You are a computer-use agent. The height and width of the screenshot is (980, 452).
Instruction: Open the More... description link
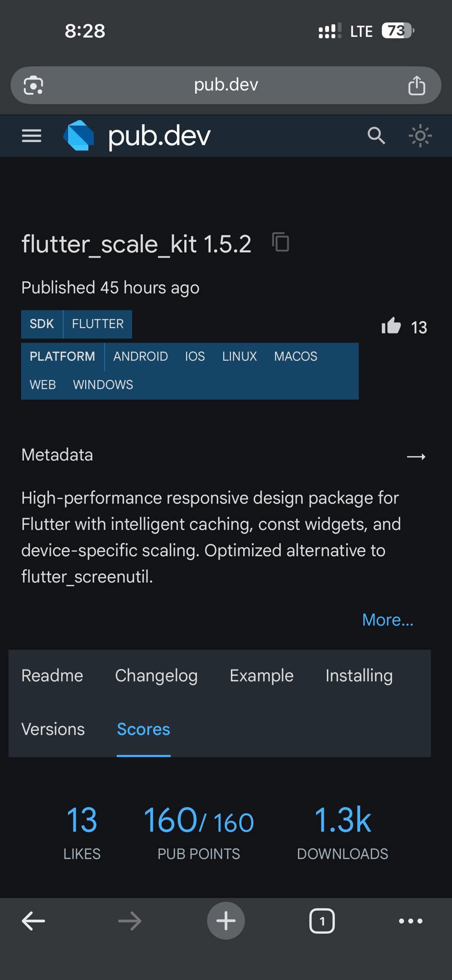tap(387, 620)
